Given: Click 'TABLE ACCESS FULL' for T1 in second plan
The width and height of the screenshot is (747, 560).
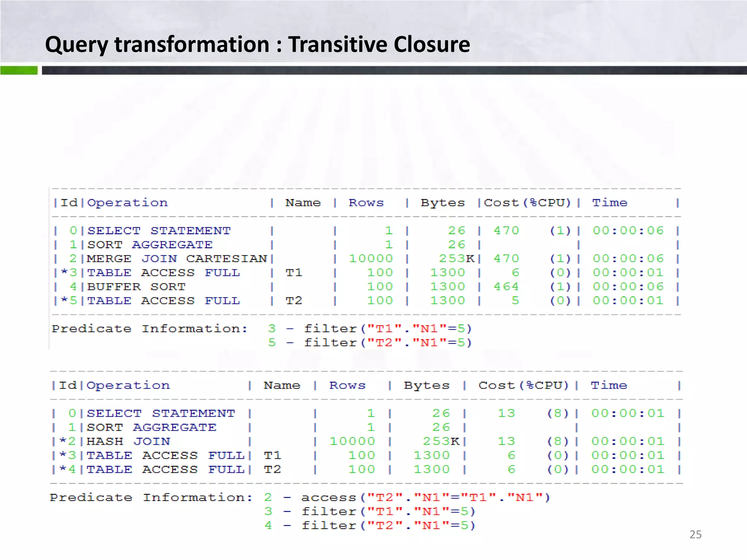Looking at the screenshot, I should click(x=166, y=455).
